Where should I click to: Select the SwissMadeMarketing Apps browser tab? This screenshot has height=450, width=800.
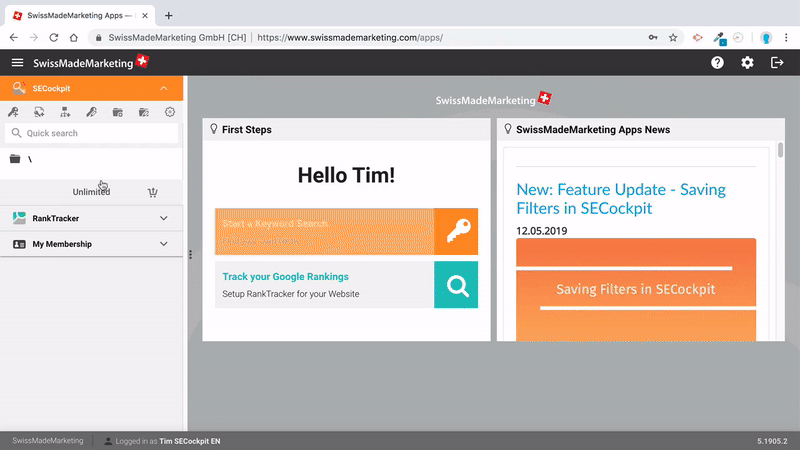click(x=79, y=15)
